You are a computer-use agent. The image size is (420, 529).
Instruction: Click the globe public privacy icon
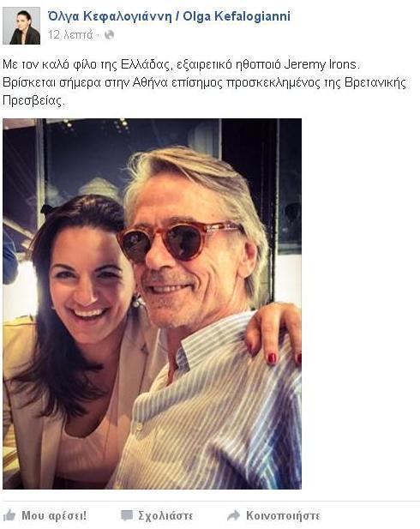pyautogui.click(x=109, y=35)
